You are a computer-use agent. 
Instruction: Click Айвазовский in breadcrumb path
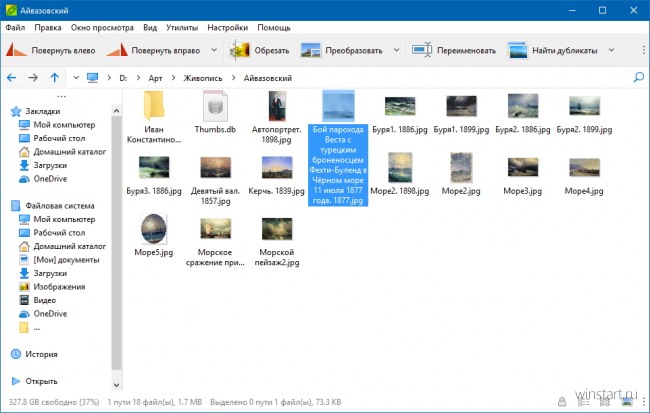click(268, 78)
